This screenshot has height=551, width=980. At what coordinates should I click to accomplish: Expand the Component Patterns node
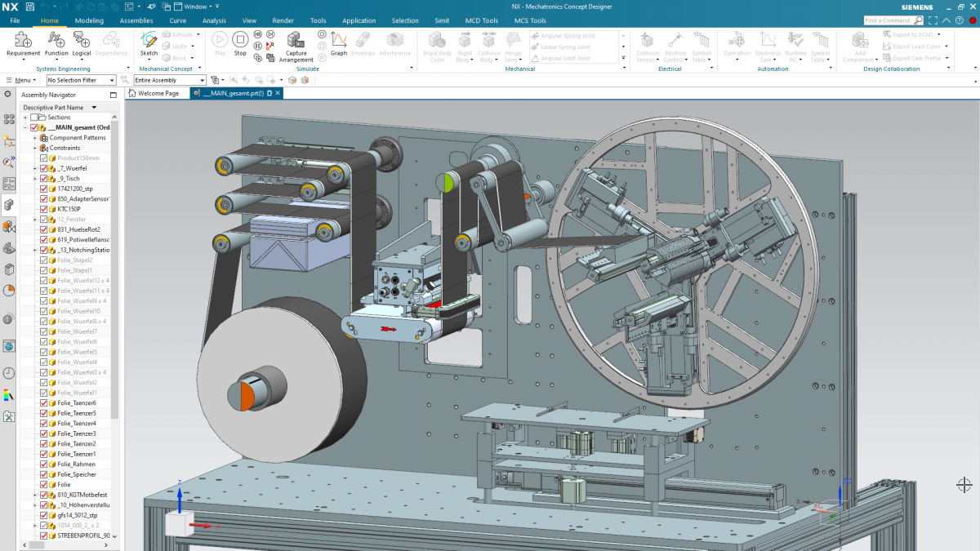tap(35, 138)
